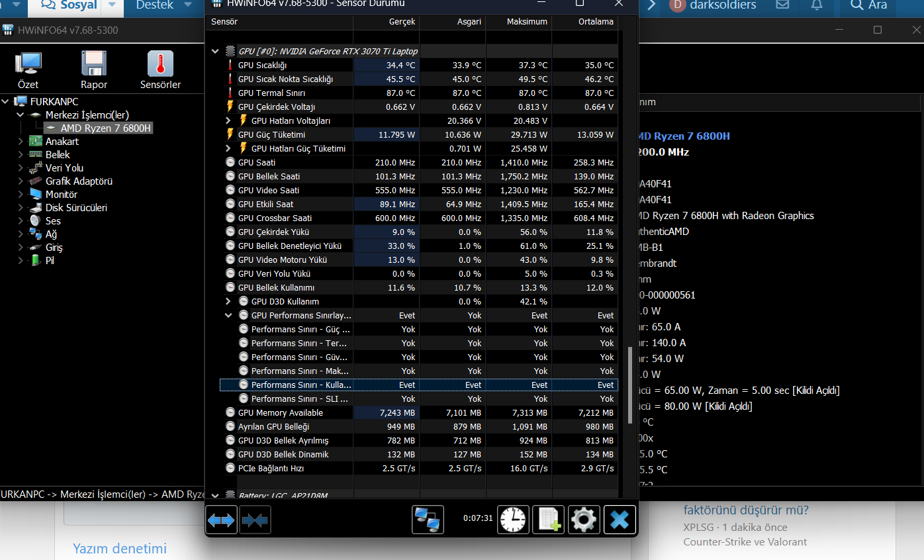924x560 pixels.
Task: Click the Disk Sürücüleri drive icon
Action: pyautogui.click(x=35, y=207)
